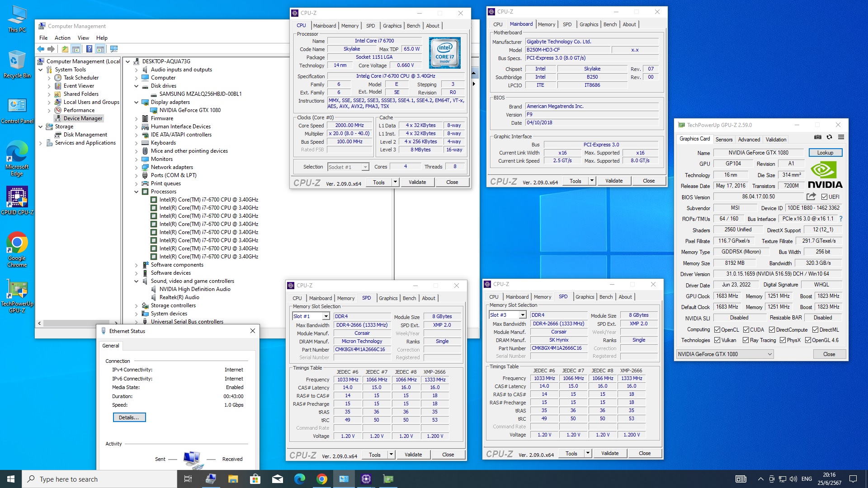Open the Memory tab in the Mainboard CPU-Z window

[x=546, y=24]
